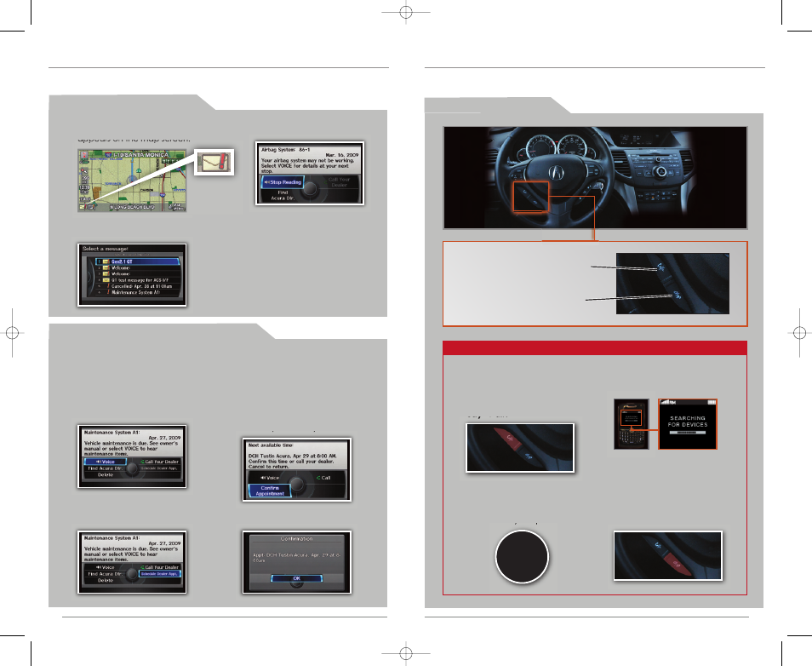Click the instrument cluster gauges in dashboard photo
This screenshot has width=812, height=666.
click(557, 146)
